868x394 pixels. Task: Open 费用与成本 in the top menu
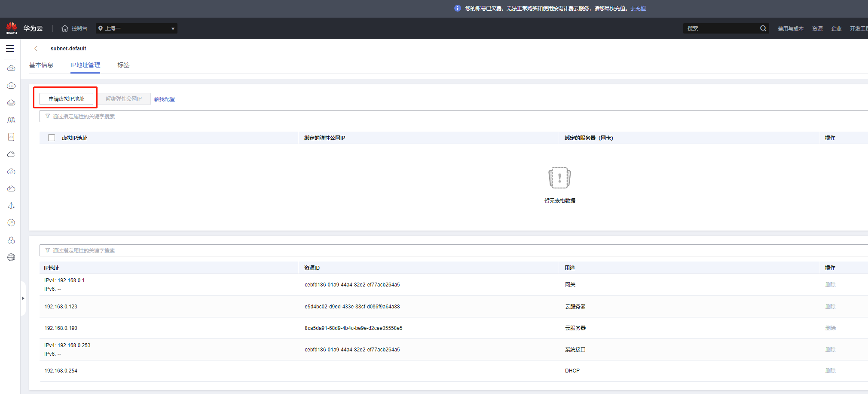(791, 28)
